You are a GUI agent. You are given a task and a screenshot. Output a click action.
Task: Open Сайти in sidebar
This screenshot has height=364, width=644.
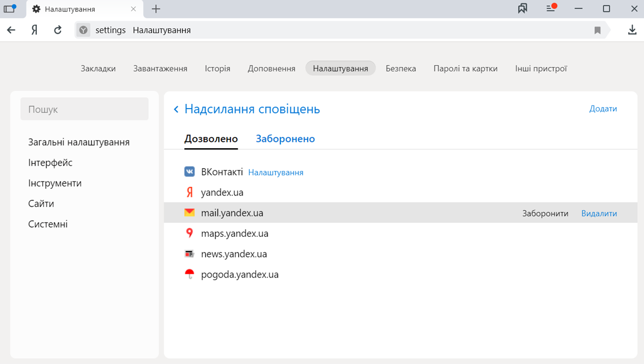pyautogui.click(x=41, y=204)
